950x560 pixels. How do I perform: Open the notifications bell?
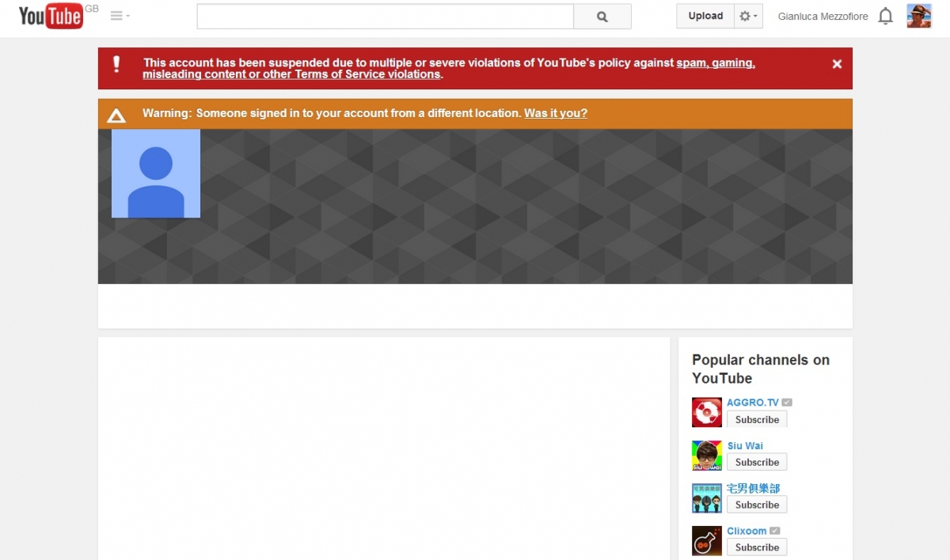click(x=886, y=16)
